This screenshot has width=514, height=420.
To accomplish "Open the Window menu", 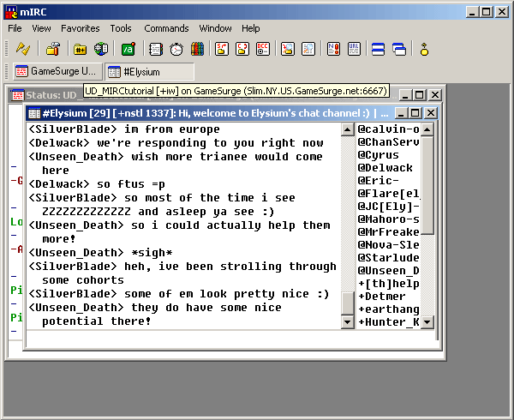I will pos(215,28).
